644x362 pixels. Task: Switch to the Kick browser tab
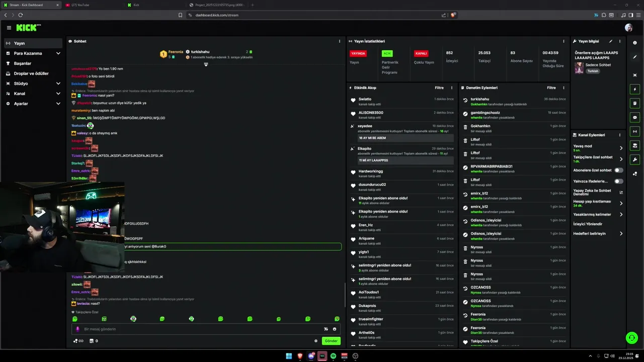click(155, 5)
